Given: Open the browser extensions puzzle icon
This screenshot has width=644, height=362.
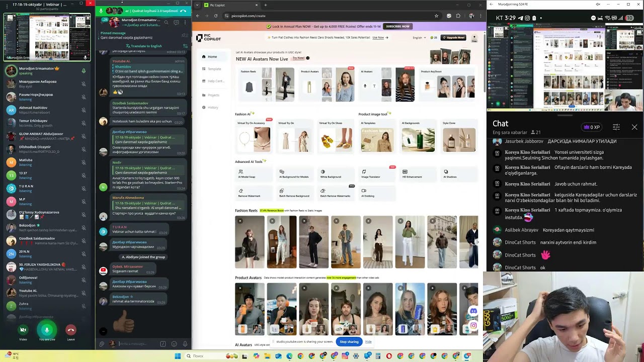Looking at the screenshot, I should [x=458, y=16].
